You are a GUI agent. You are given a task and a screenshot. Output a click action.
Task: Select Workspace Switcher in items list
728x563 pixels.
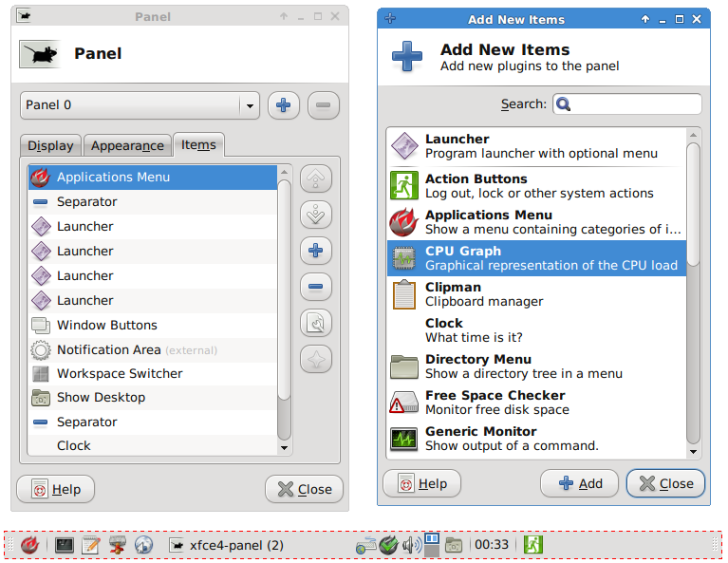[x=153, y=373]
